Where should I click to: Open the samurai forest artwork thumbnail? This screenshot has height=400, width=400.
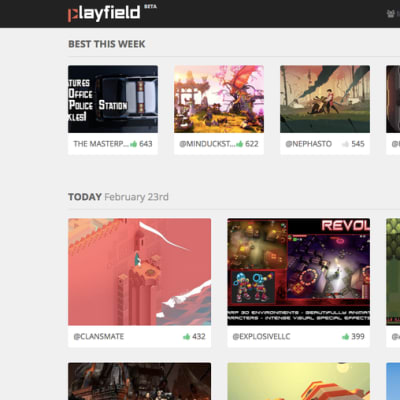pos(325,99)
